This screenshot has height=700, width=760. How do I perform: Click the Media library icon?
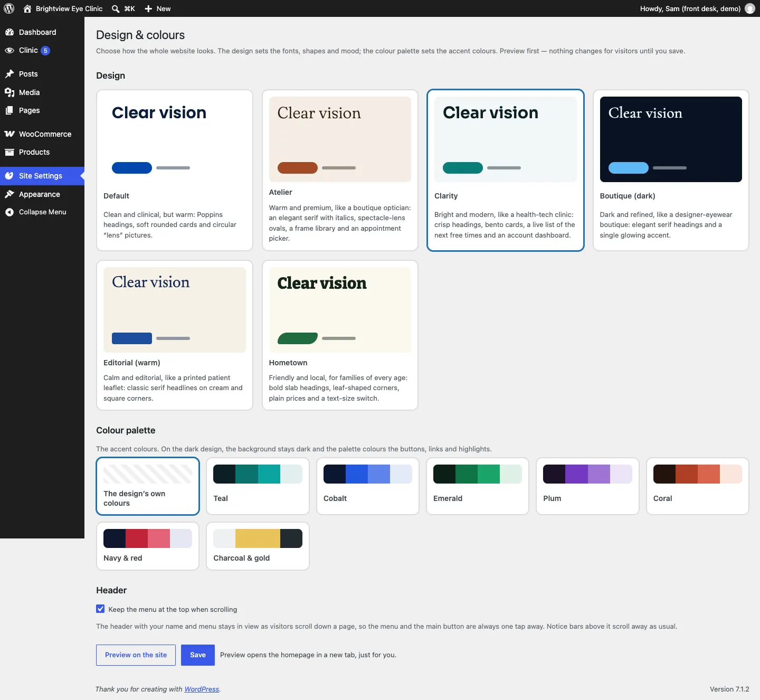(9, 92)
